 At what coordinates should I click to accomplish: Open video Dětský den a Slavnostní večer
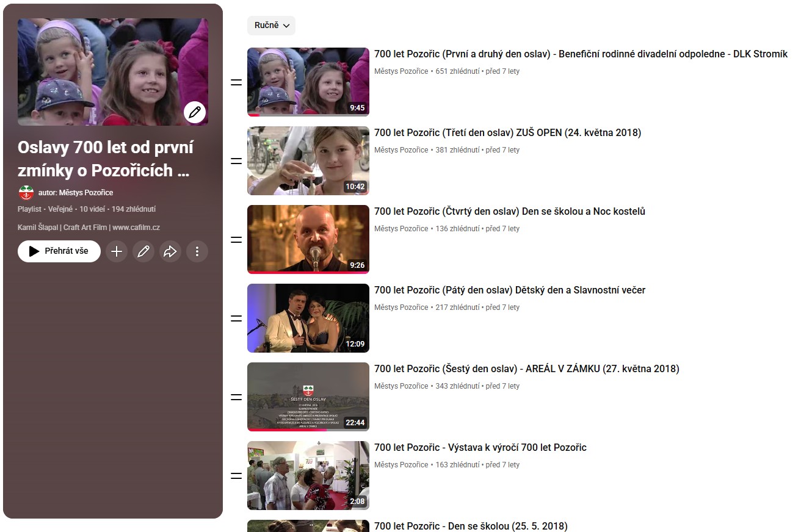click(509, 290)
